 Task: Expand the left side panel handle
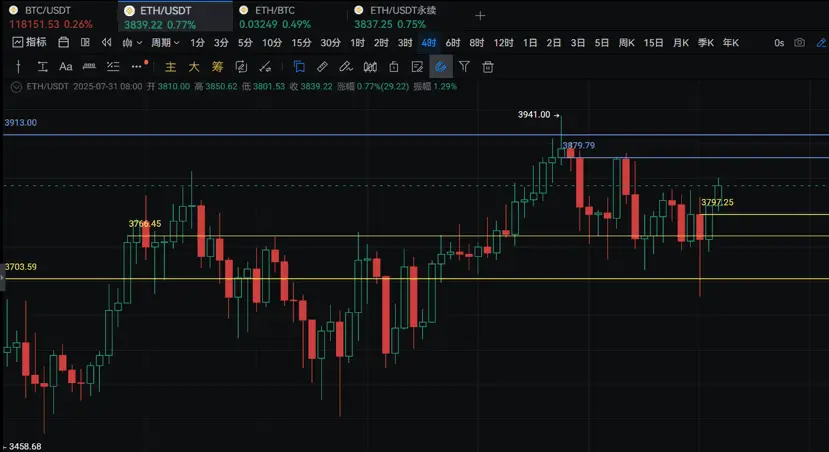click(x=3, y=276)
